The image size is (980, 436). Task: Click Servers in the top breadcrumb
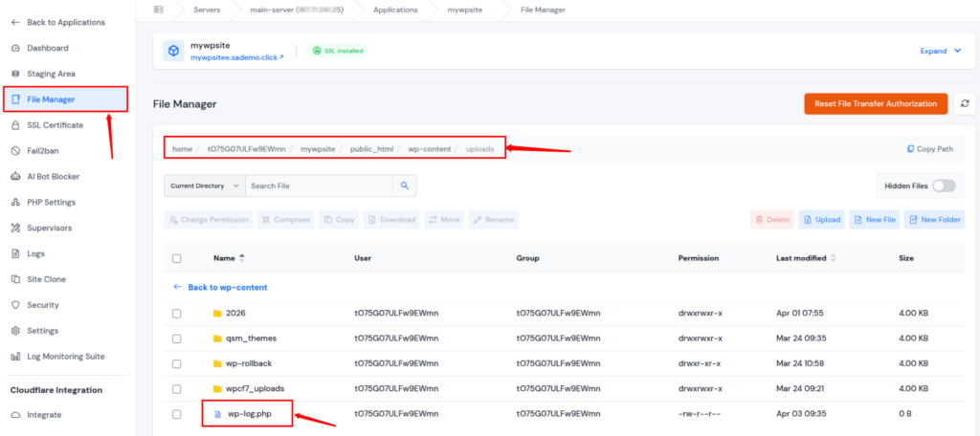(207, 10)
